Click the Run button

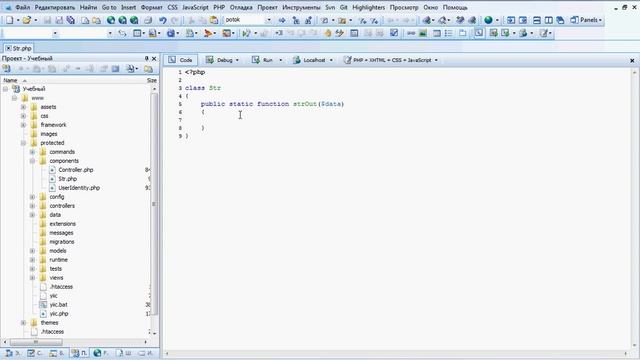263,60
